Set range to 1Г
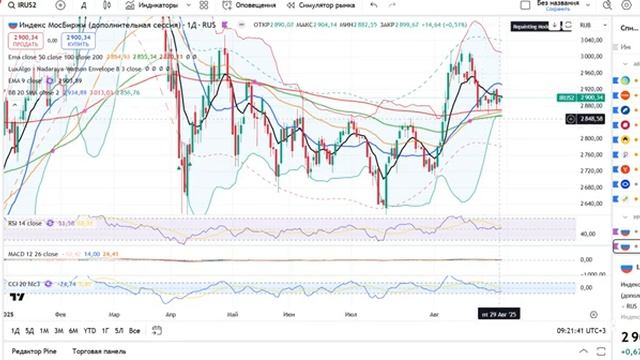Screen dimensions: 640x360 click(105, 331)
